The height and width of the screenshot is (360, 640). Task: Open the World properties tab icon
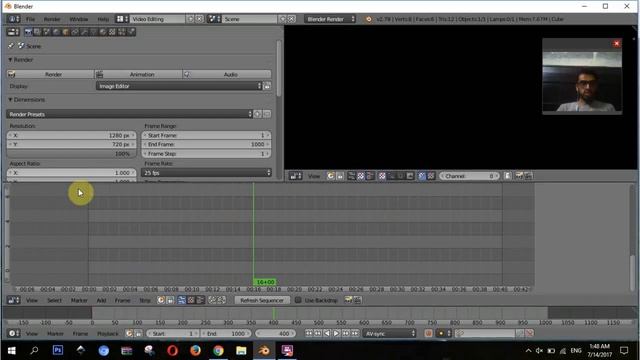pyautogui.click(x=56, y=32)
